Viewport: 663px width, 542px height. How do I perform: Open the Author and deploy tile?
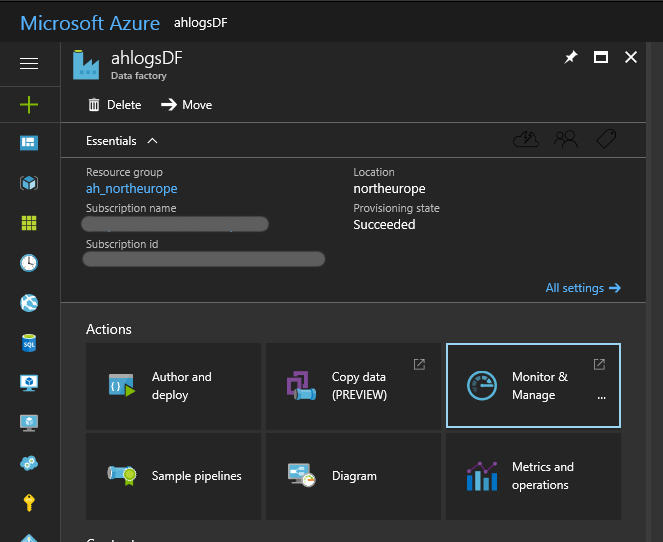tap(173, 386)
